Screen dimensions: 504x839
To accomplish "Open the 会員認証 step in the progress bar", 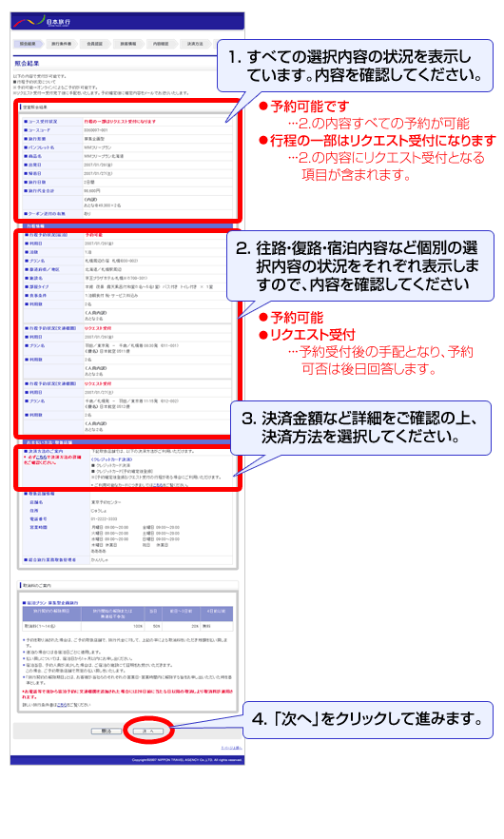I will point(95,44).
